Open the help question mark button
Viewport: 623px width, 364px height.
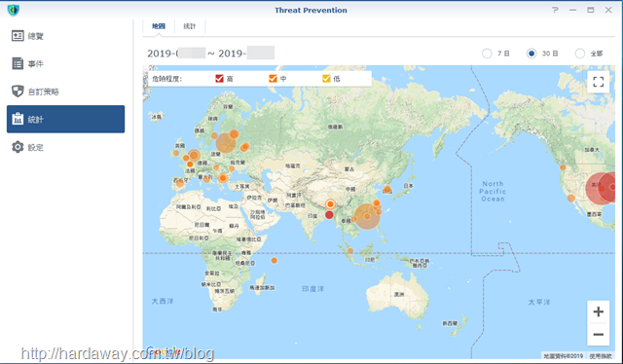[555, 10]
